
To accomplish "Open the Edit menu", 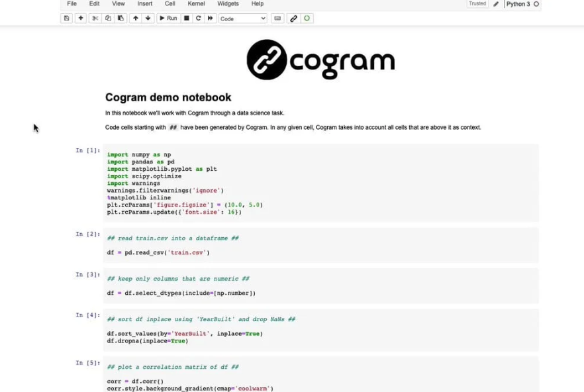I will click(x=94, y=4).
